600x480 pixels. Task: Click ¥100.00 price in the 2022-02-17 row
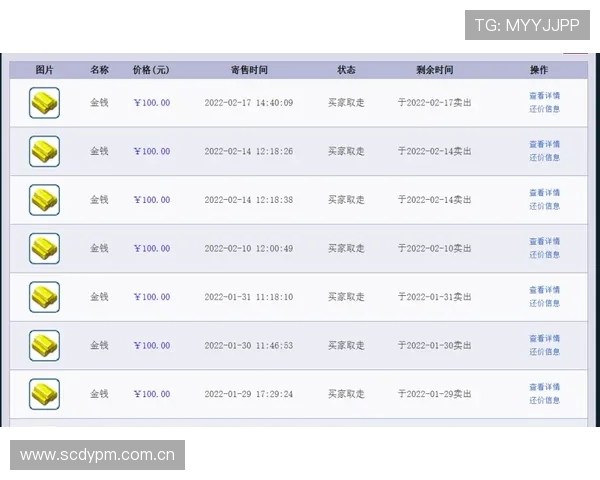152,103
